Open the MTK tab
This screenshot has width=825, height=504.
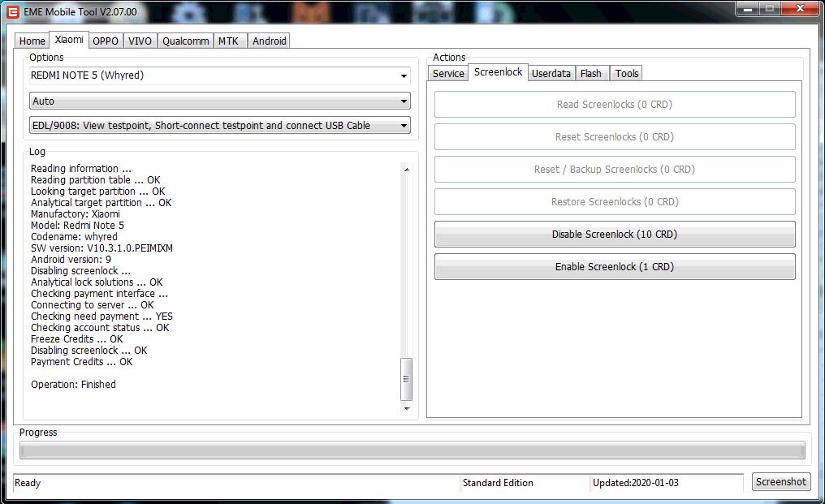228,41
